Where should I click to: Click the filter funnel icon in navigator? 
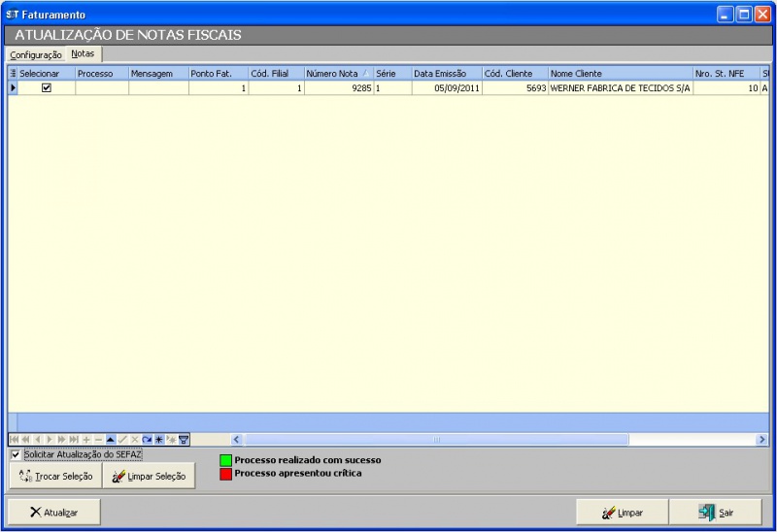pyautogui.click(x=184, y=440)
